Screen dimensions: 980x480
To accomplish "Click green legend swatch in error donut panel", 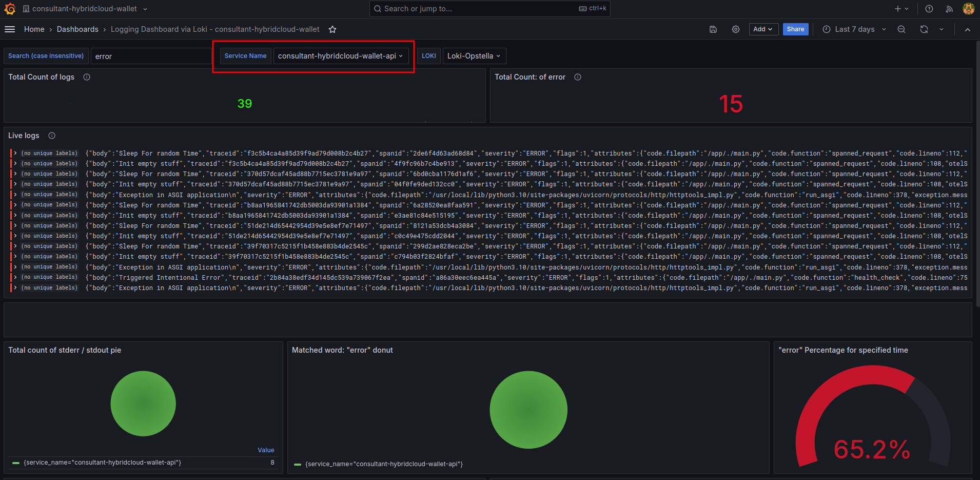I will click(x=298, y=464).
